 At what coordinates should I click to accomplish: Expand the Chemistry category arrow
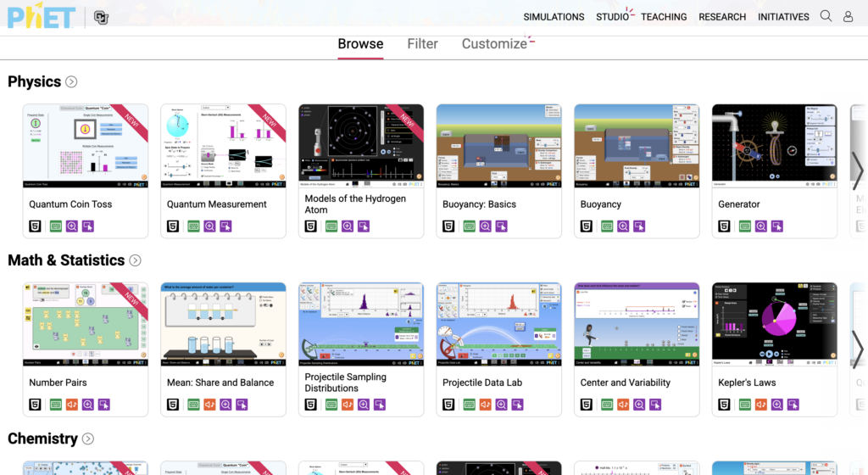pos(87,439)
